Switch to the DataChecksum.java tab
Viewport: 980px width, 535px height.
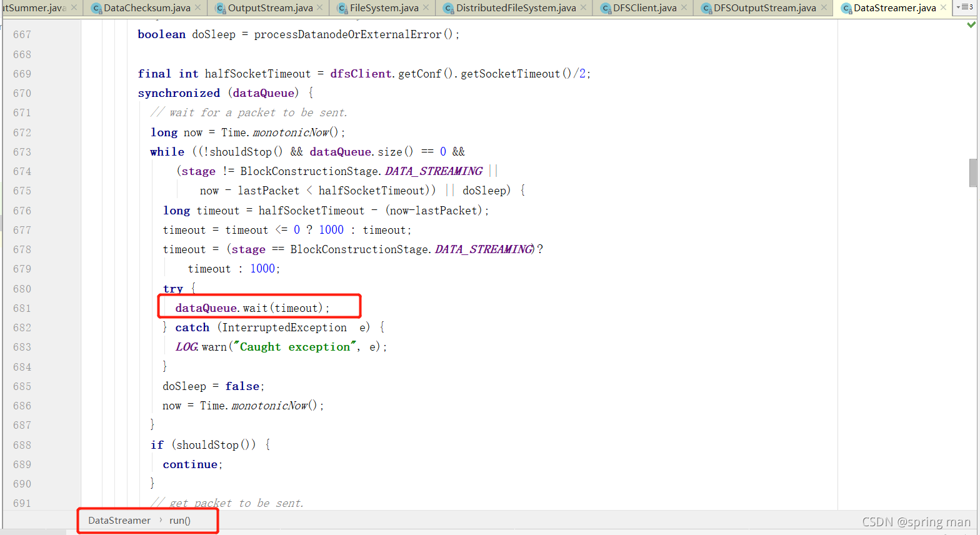tap(147, 8)
